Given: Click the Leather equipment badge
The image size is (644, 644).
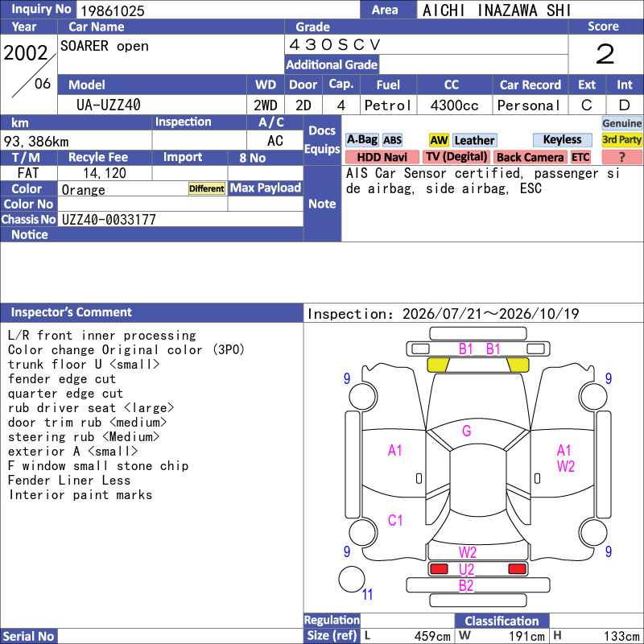Looking at the screenshot, I should [x=474, y=140].
